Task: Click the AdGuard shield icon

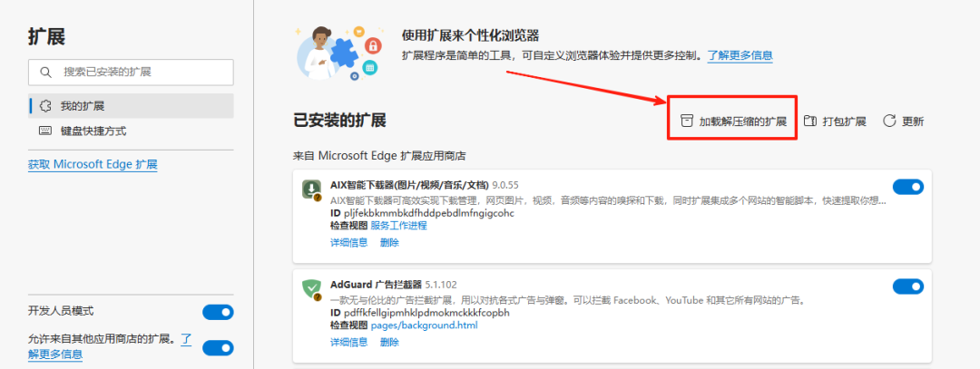Action: coord(311,290)
